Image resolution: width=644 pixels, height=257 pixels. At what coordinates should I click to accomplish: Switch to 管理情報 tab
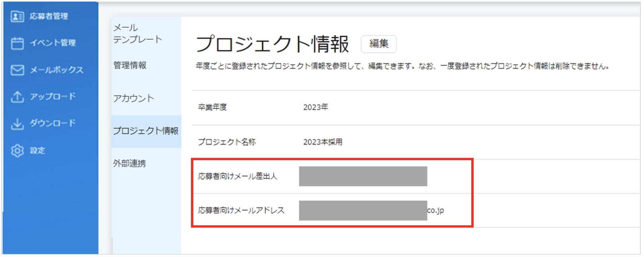point(130,65)
